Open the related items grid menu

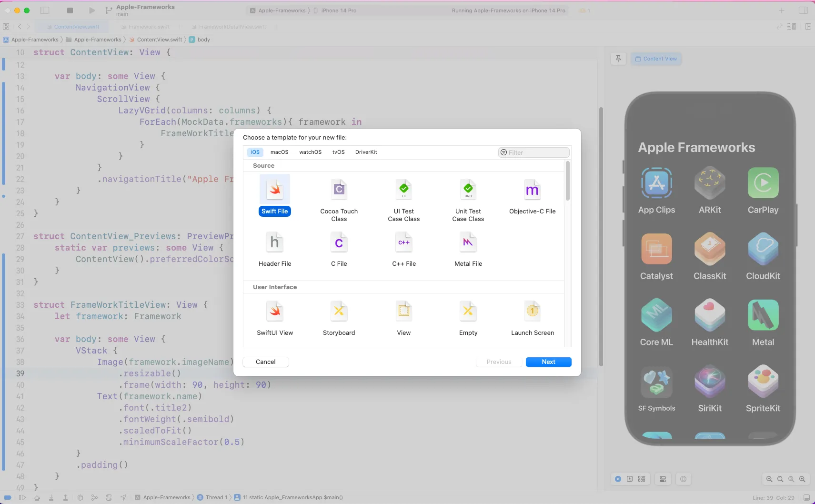click(6, 27)
